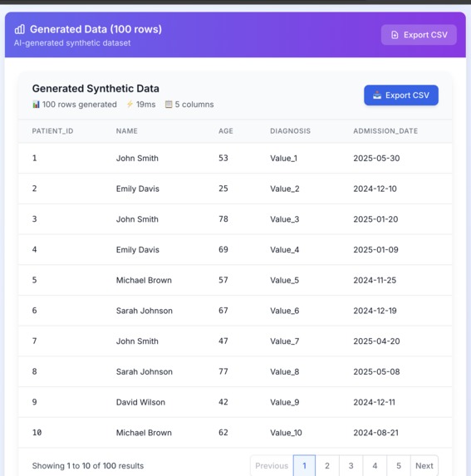The height and width of the screenshot is (476, 471).
Task: Click the age value 25
Action: (223, 189)
